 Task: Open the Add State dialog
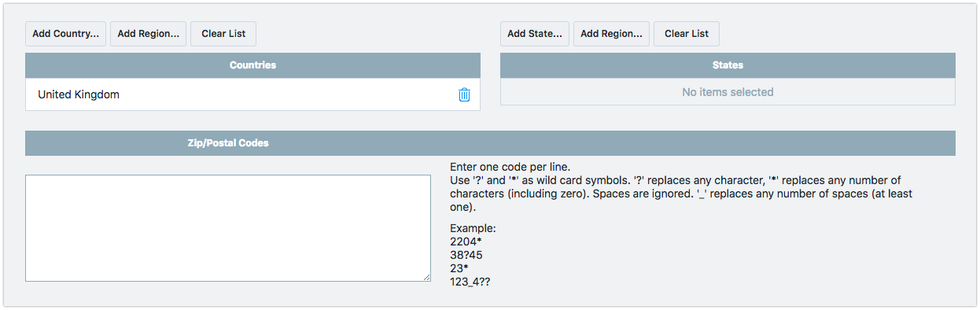pos(536,34)
